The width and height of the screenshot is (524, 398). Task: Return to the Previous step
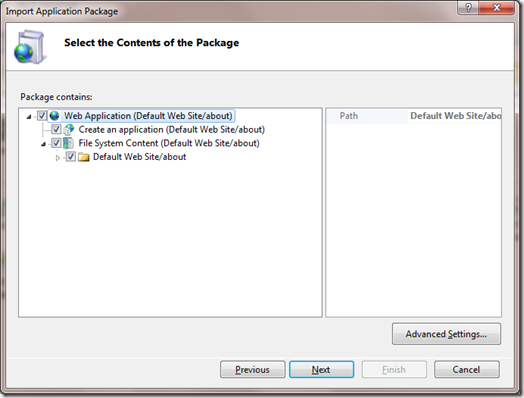[252, 369]
